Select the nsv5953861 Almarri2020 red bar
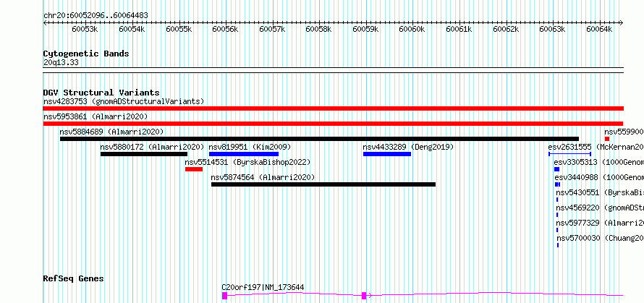The width and height of the screenshot is (644, 303). point(333,124)
